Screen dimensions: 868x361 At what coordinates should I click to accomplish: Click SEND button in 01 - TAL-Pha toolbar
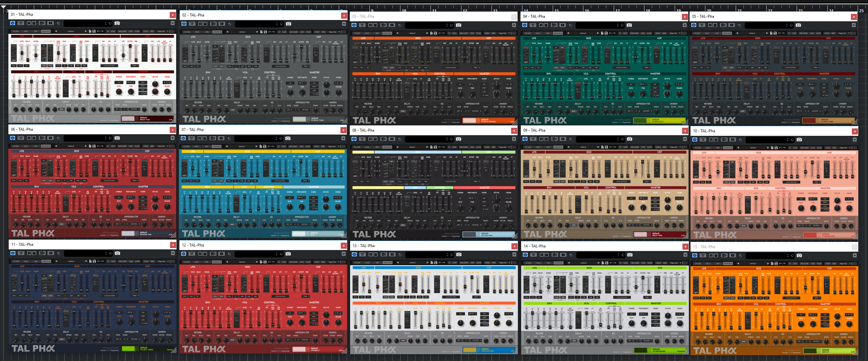[x=152, y=31]
